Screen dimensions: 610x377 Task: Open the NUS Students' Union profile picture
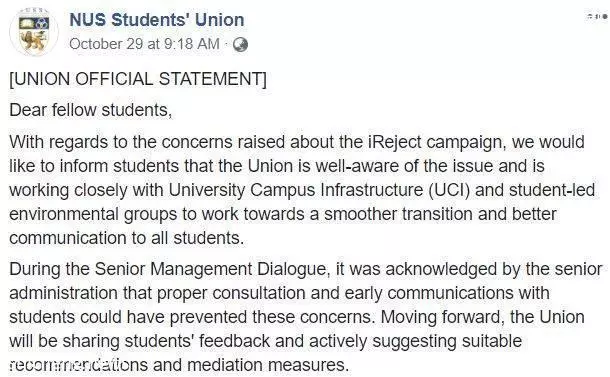pos(34,32)
